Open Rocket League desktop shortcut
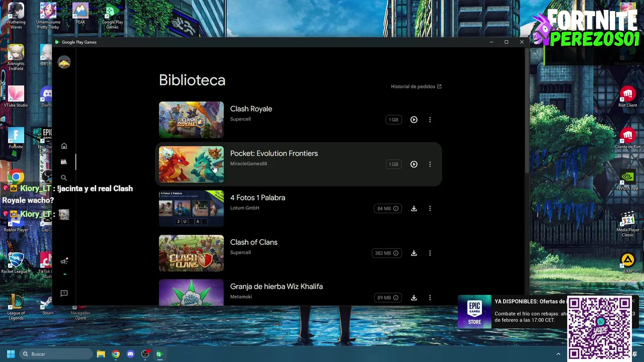The image size is (644, 362). pyautogui.click(x=16, y=263)
